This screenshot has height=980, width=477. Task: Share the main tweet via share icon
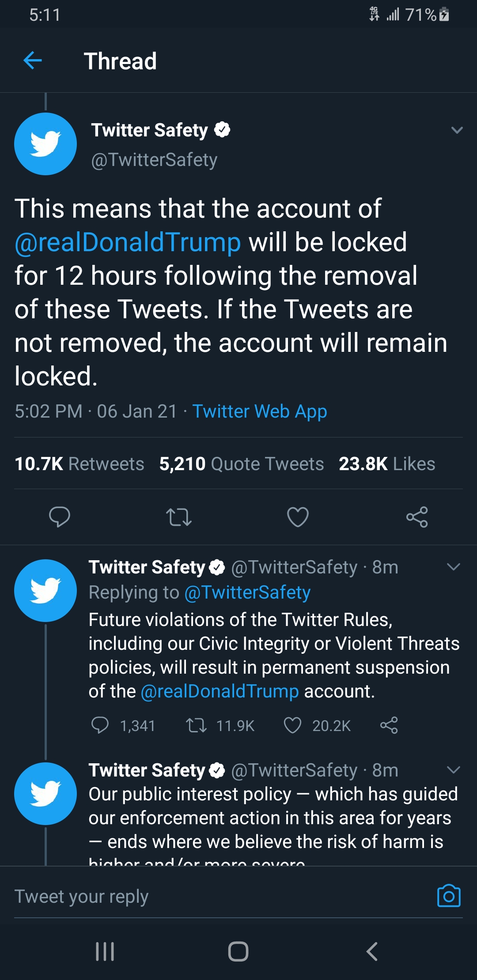click(417, 517)
